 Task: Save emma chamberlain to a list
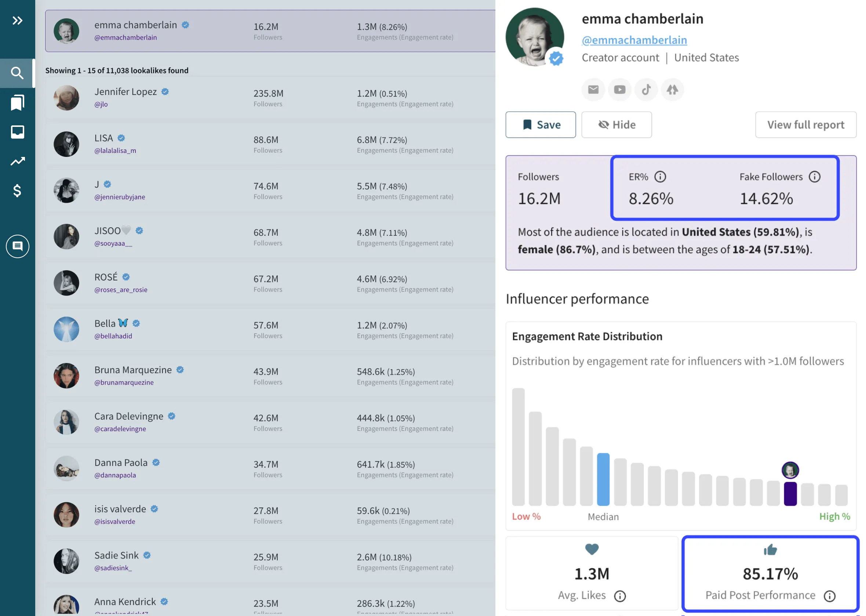[541, 124]
